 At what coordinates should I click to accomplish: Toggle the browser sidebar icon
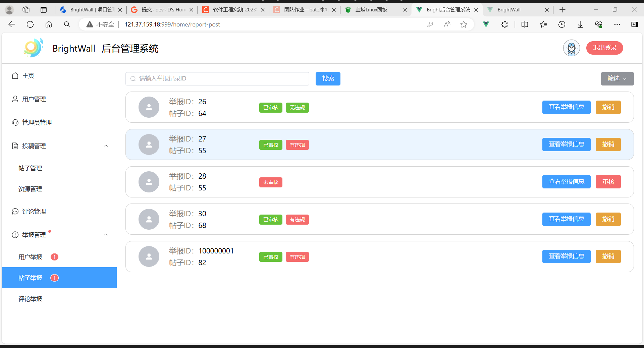pos(635,24)
